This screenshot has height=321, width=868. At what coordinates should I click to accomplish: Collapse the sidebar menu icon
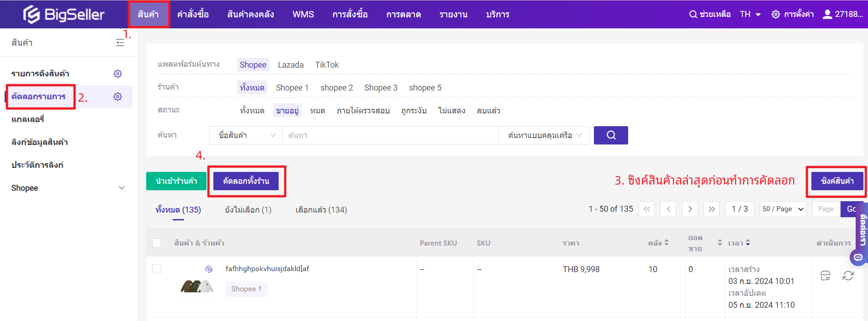point(120,43)
